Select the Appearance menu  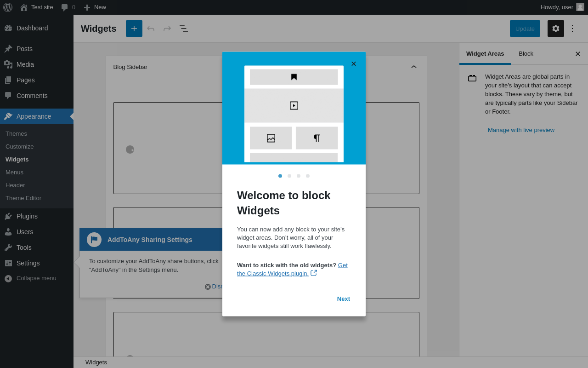coord(37,116)
